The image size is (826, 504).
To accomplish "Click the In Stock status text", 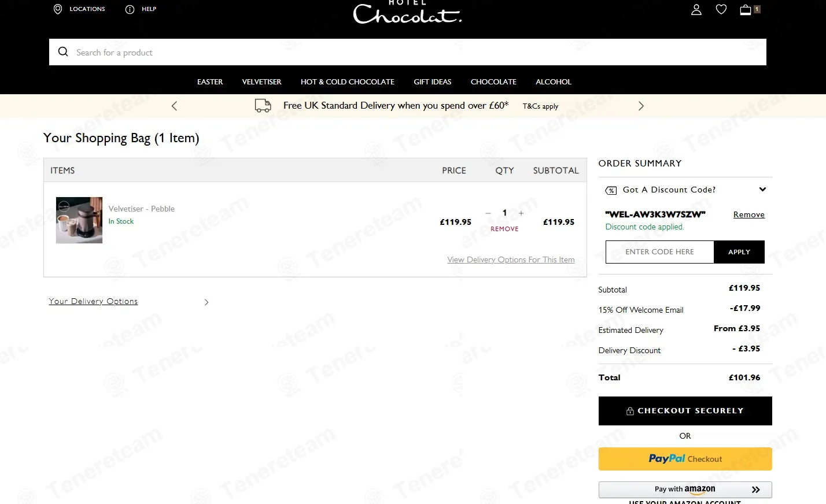I will click(121, 221).
